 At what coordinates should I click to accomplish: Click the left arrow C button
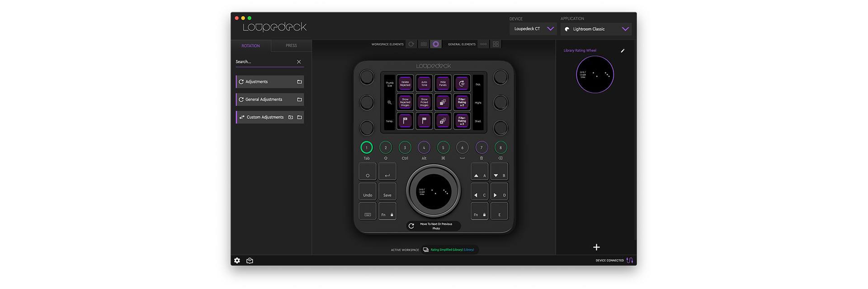480,191
